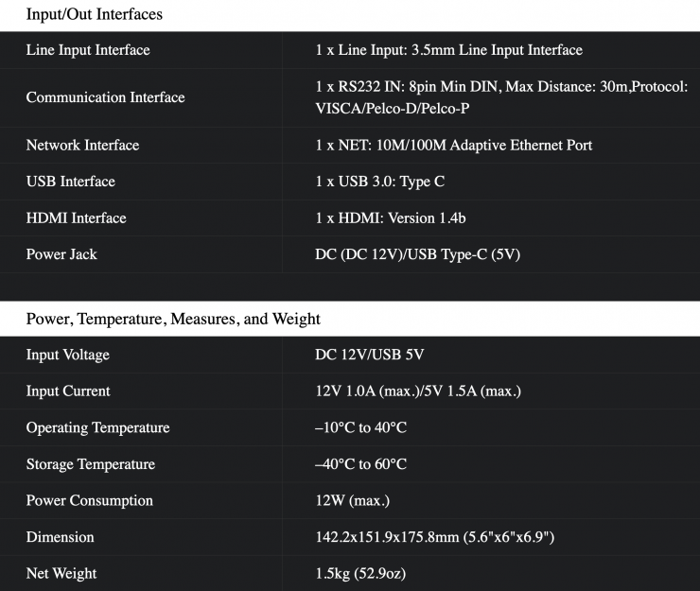Select the Communication Interface row label
This screenshot has height=591, width=700.
[x=105, y=97]
